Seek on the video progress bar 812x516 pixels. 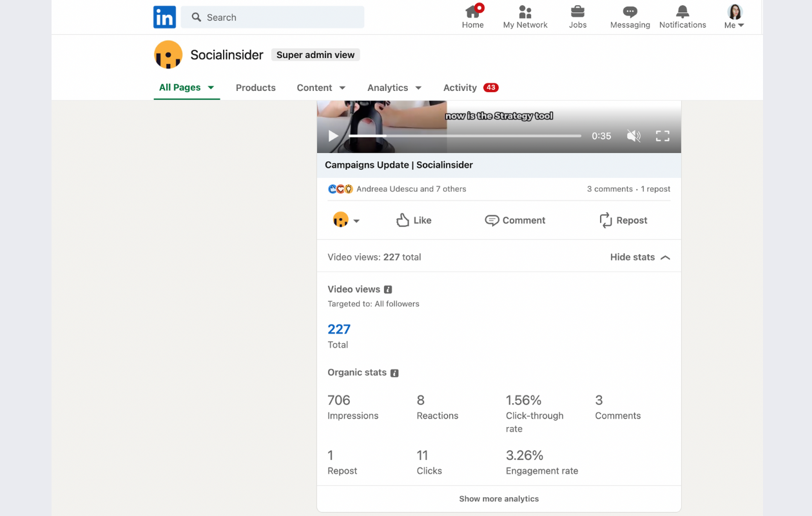tap(465, 136)
